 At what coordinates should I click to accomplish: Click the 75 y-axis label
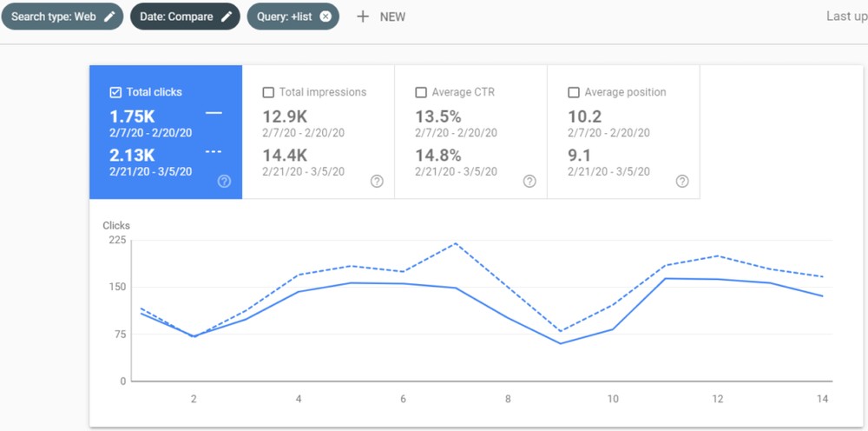pyautogui.click(x=120, y=334)
